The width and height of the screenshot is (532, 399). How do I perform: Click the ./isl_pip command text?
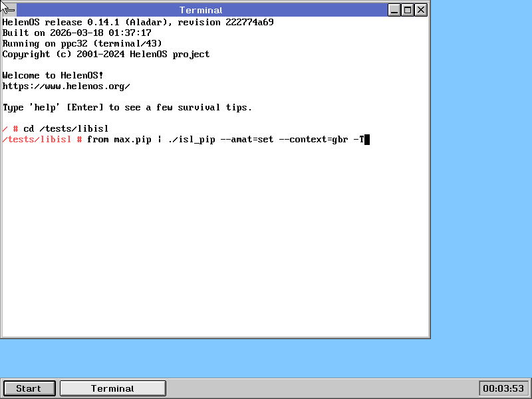pos(194,140)
